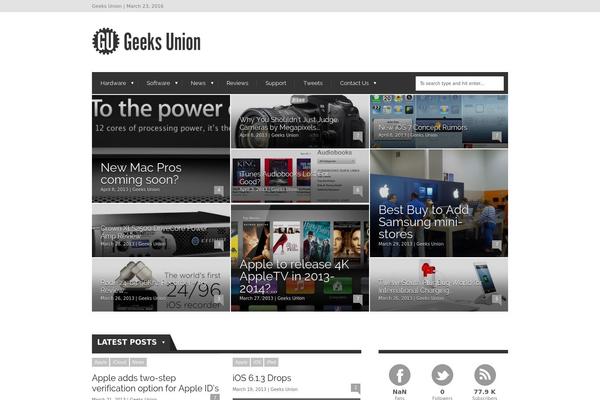Open the iTunes Audiobooks article thumbnail
Viewport: 600px width, 400px height.
(x=300, y=176)
